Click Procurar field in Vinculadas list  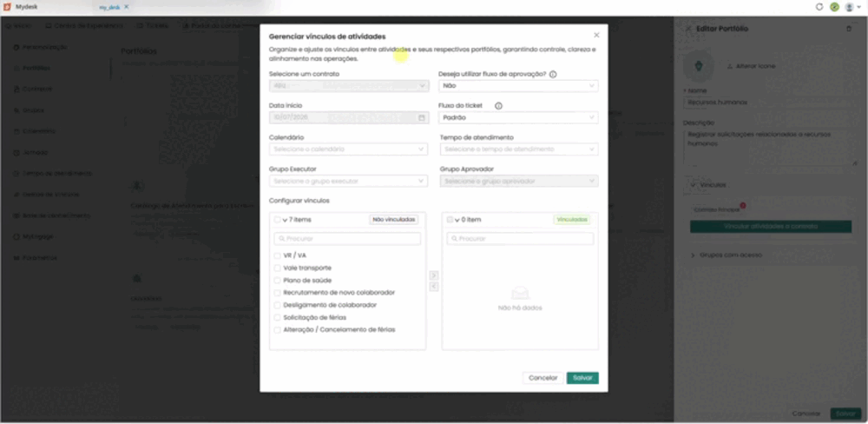(520, 239)
